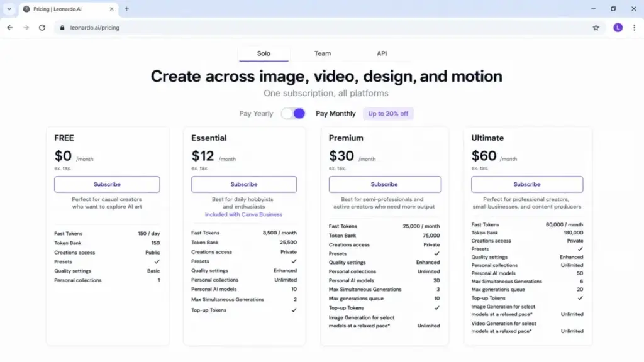The width and height of the screenshot is (644, 362).
Task: Click the Premium $30 price
Action: point(341,156)
